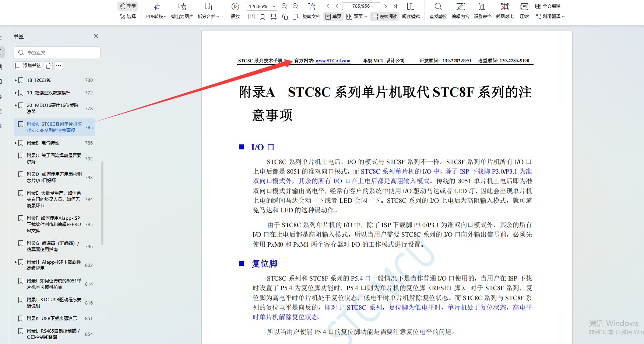Open the www.STCAI.com link in page header

tap(333, 61)
